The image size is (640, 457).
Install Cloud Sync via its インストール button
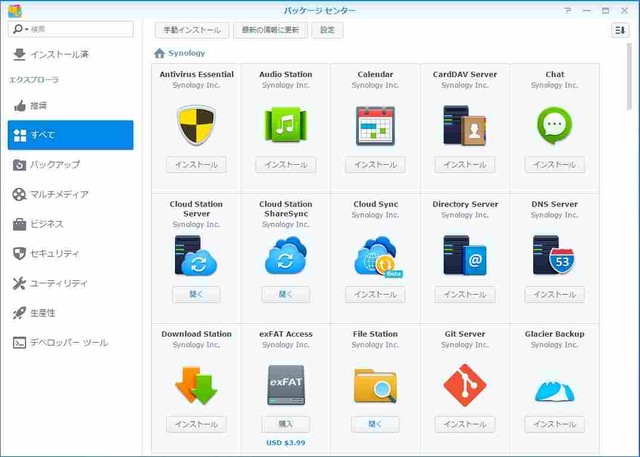(375, 295)
